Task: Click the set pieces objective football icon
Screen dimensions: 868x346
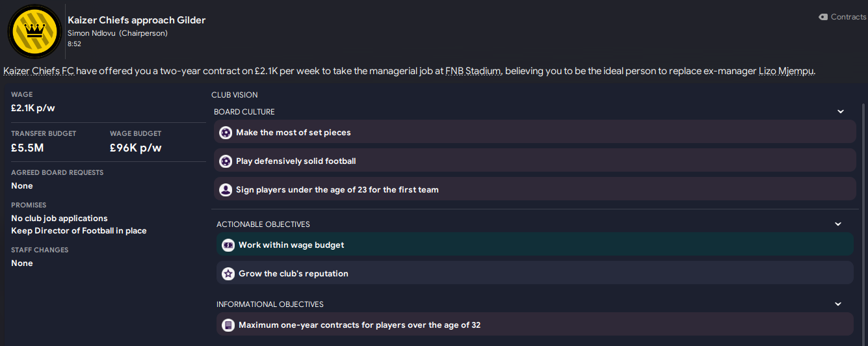Action: (x=226, y=133)
